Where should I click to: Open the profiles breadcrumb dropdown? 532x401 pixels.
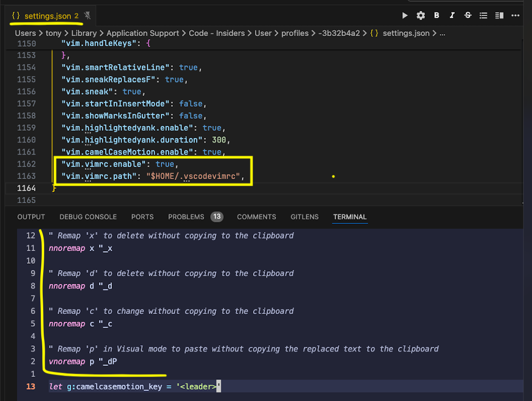pyautogui.click(x=295, y=33)
